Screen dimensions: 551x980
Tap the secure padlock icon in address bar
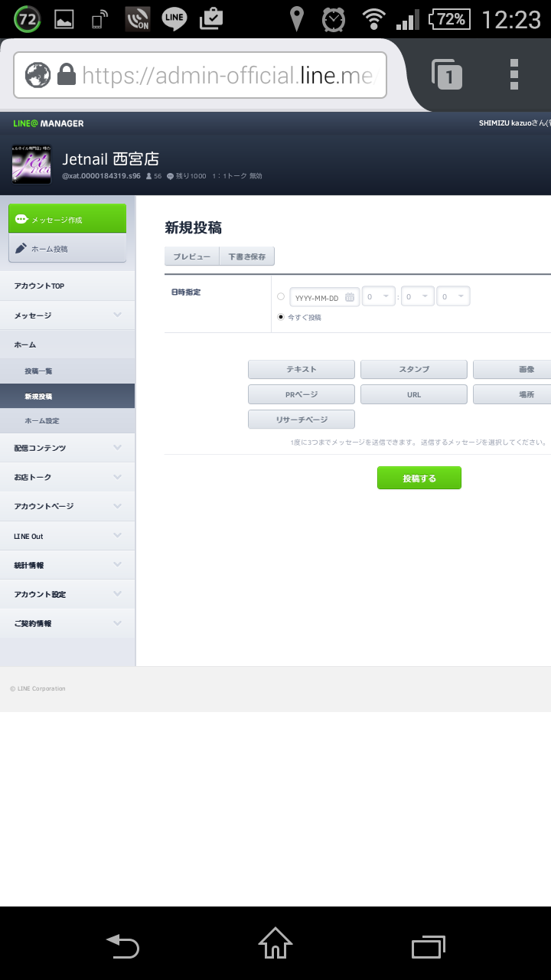pos(67,75)
